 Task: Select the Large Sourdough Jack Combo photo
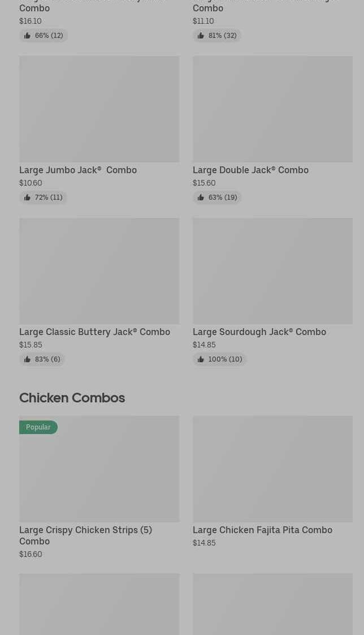click(x=272, y=271)
